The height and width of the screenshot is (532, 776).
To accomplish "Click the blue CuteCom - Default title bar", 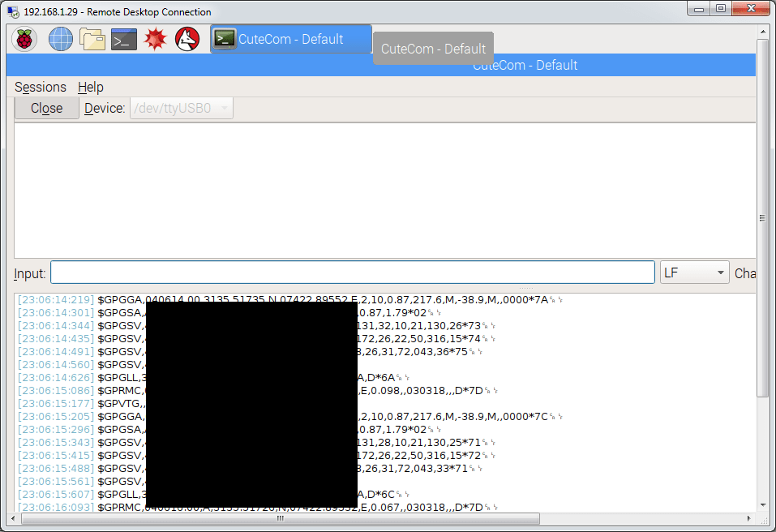I will pyautogui.click(x=380, y=65).
